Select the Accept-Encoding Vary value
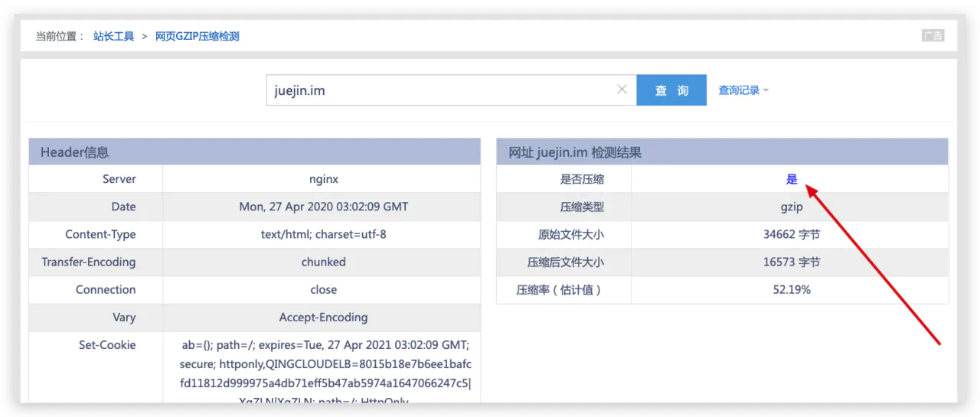980x417 pixels. click(324, 317)
